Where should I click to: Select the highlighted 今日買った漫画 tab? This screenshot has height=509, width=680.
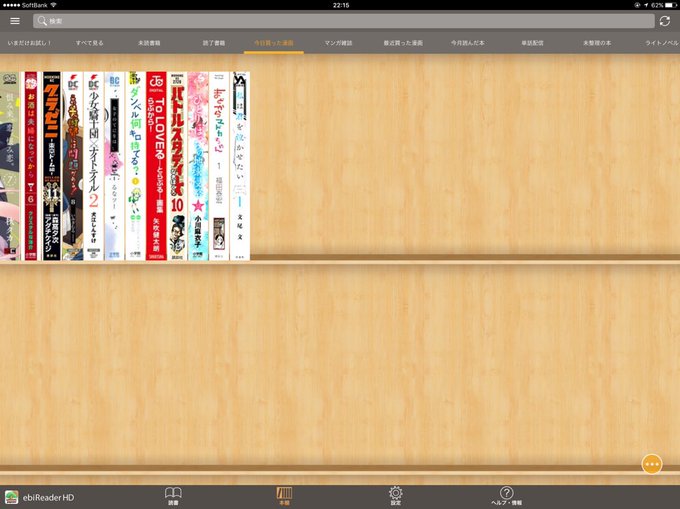(274, 43)
